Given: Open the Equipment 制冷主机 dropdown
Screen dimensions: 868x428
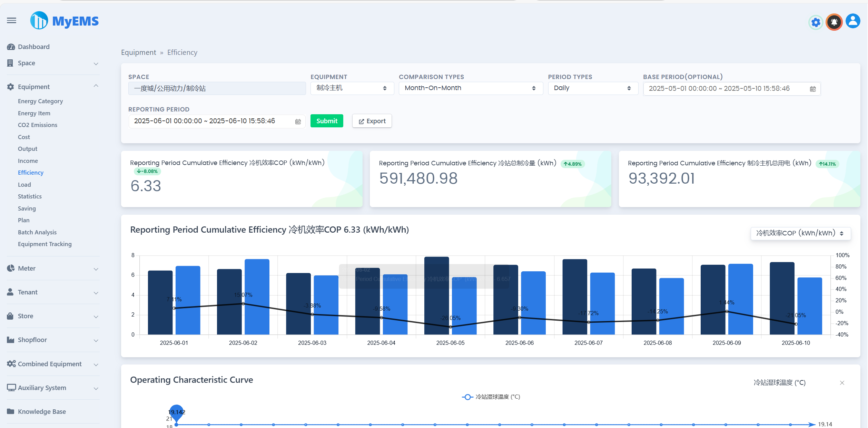Looking at the screenshot, I should (x=352, y=88).
